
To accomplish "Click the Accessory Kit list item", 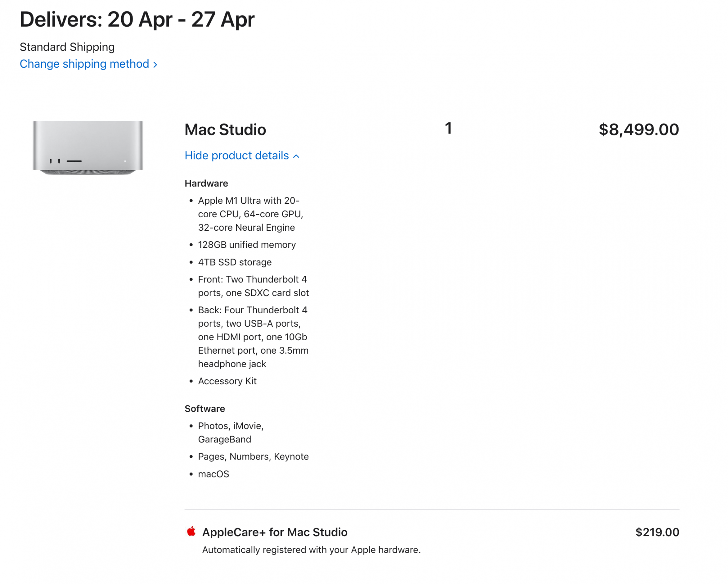I will pyautogui.click(x=227, y=381).
